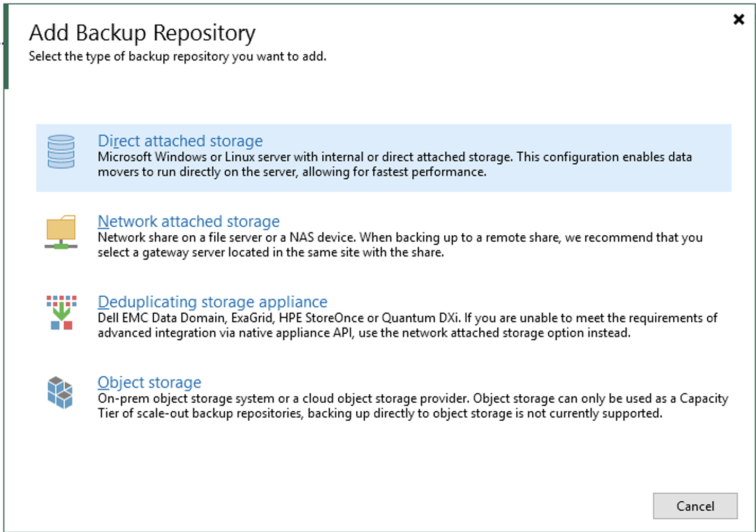
Task: Click the Deduplicating storage appliance icon
Action: point(61,313)
